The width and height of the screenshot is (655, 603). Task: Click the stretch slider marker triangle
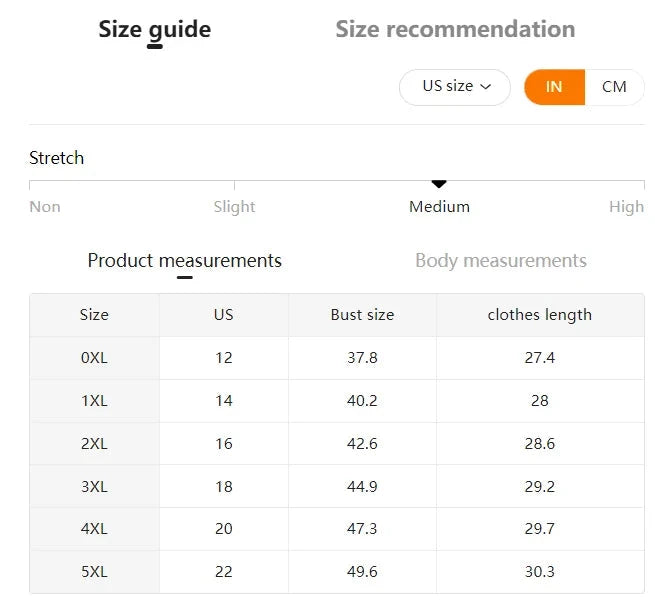[438, 184]
